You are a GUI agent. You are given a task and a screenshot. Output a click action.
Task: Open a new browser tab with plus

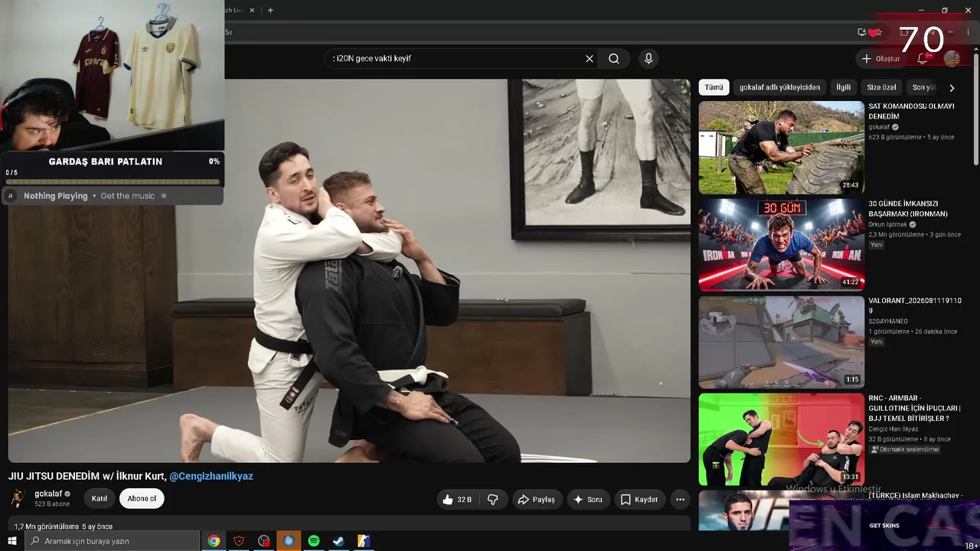click(x=270, y=10)
